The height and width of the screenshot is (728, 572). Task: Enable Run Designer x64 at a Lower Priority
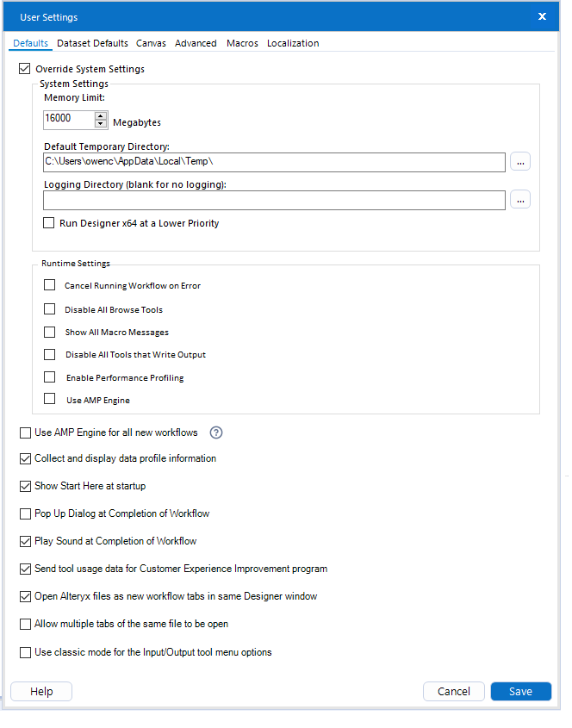pyautogui.click(x=49, y=222)
